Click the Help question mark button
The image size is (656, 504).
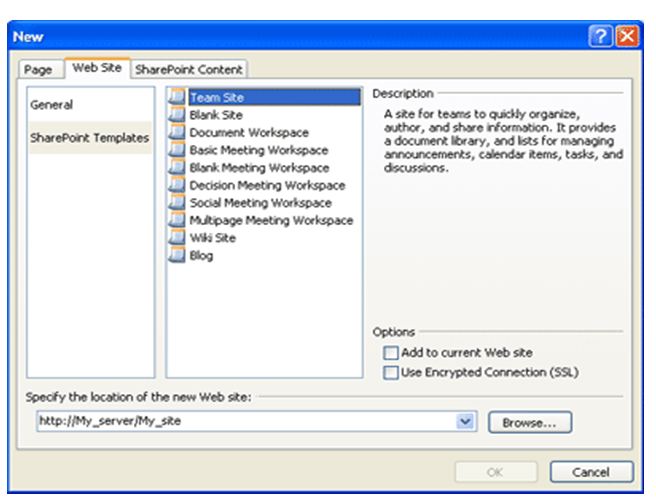point(602,36)
